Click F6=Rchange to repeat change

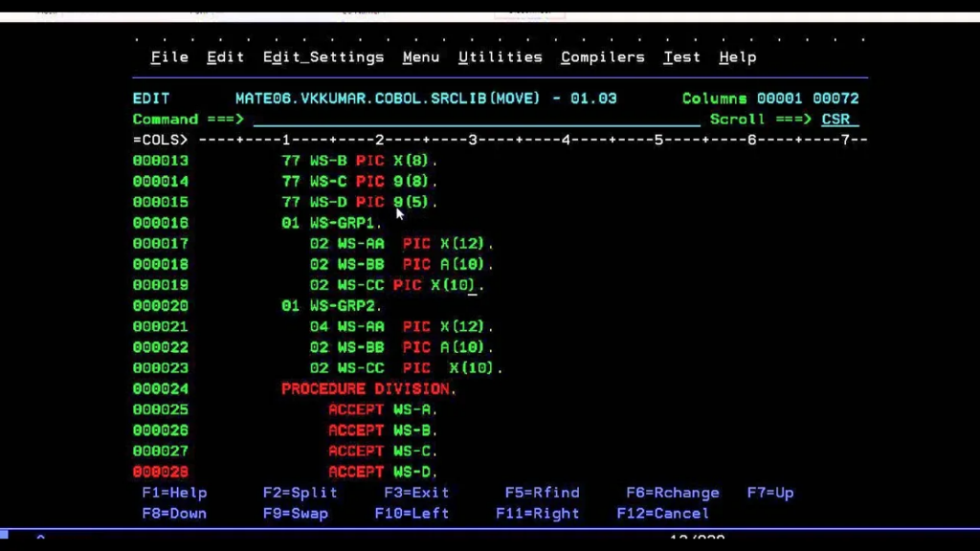(x=672, y=493)
